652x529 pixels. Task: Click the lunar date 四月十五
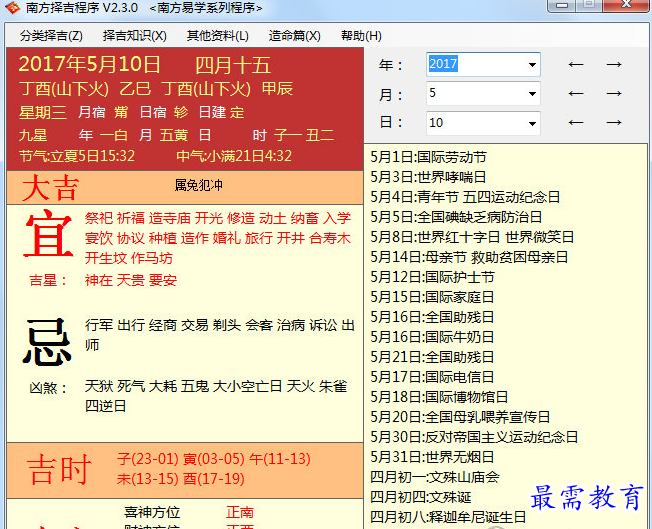coord(233,65)
